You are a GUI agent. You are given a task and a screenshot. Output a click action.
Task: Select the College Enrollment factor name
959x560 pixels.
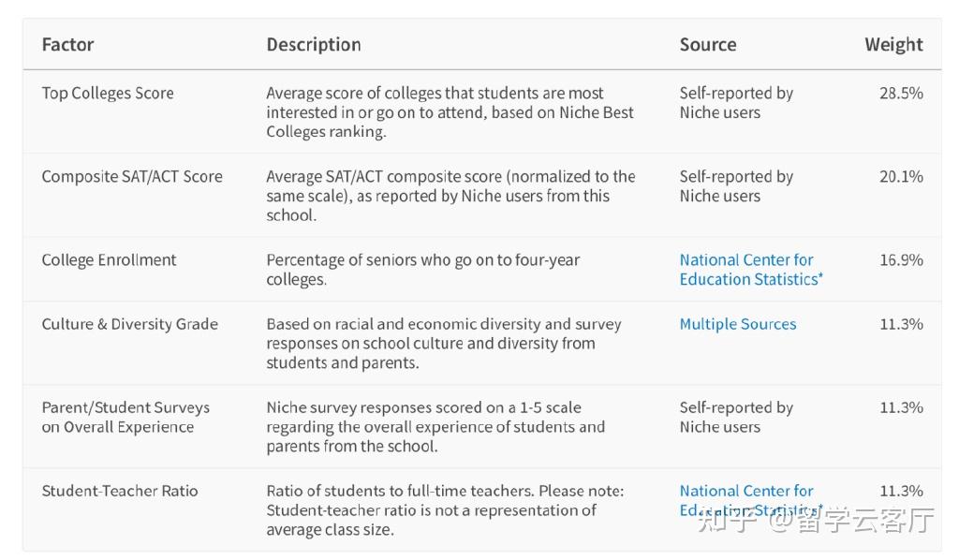click(x=109, y=259)
